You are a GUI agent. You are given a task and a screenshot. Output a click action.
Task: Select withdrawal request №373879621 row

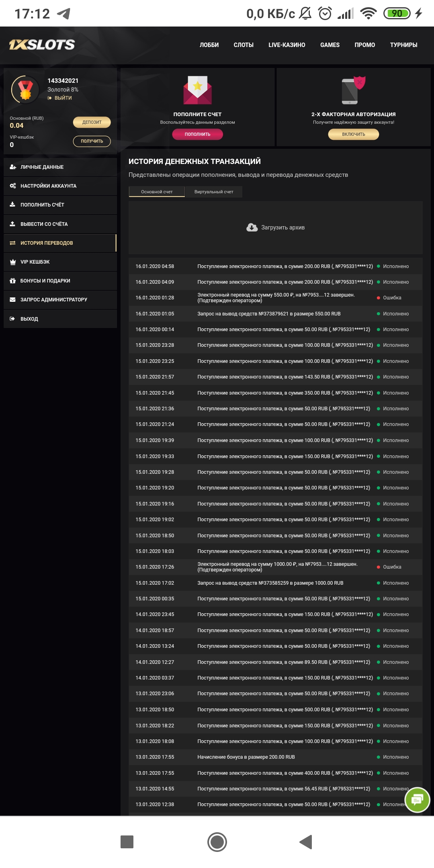click(x=276, y=314)
